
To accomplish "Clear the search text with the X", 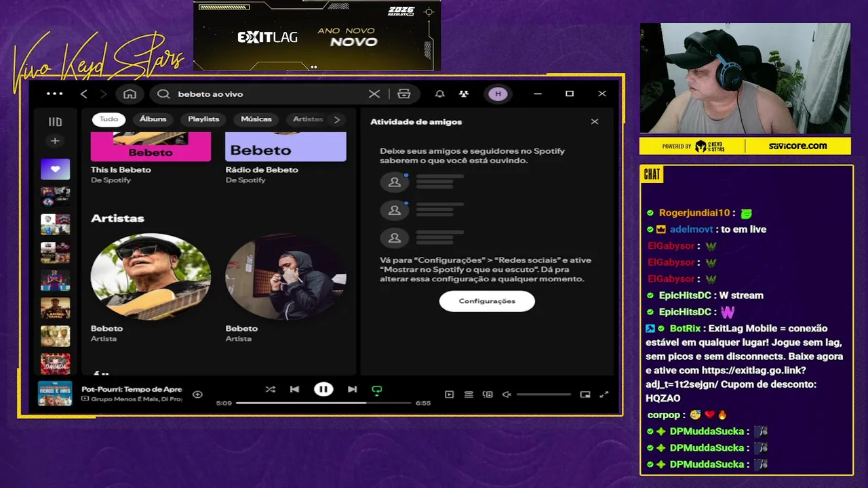I will (374, 94).
